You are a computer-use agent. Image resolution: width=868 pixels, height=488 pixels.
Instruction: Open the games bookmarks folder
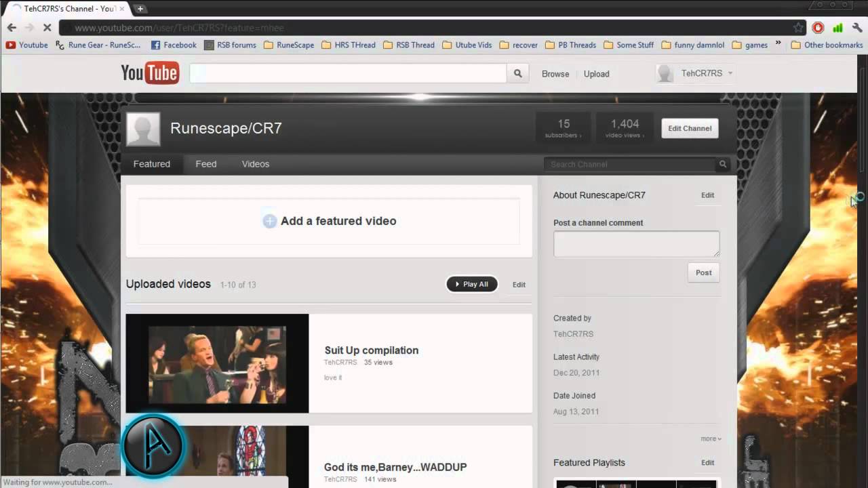click(750, 45)
